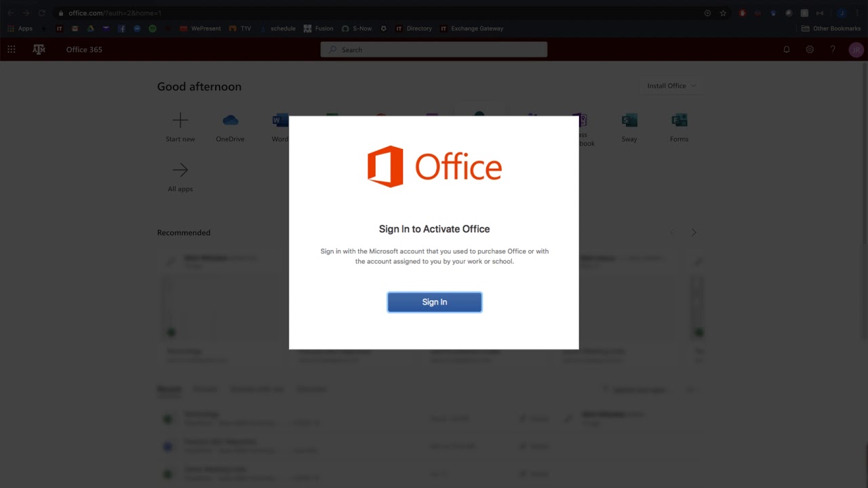Open the S-Now bookmark
Viewport: 868px width, 488px height.
coord(357,28)
